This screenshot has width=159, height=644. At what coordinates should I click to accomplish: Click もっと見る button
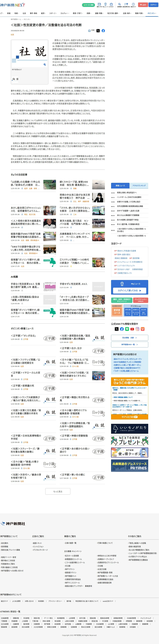[58, 492]
